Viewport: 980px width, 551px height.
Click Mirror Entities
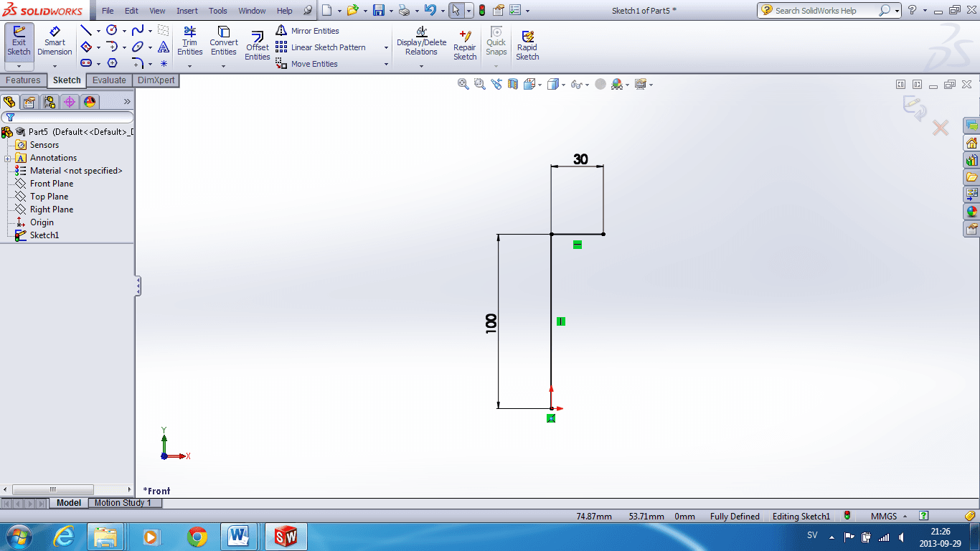[307, 31]
